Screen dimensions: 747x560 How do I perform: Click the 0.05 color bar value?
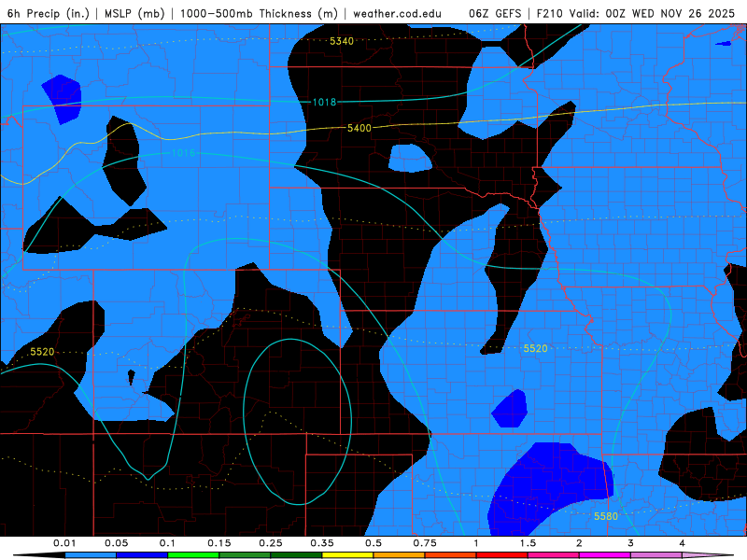116,543
